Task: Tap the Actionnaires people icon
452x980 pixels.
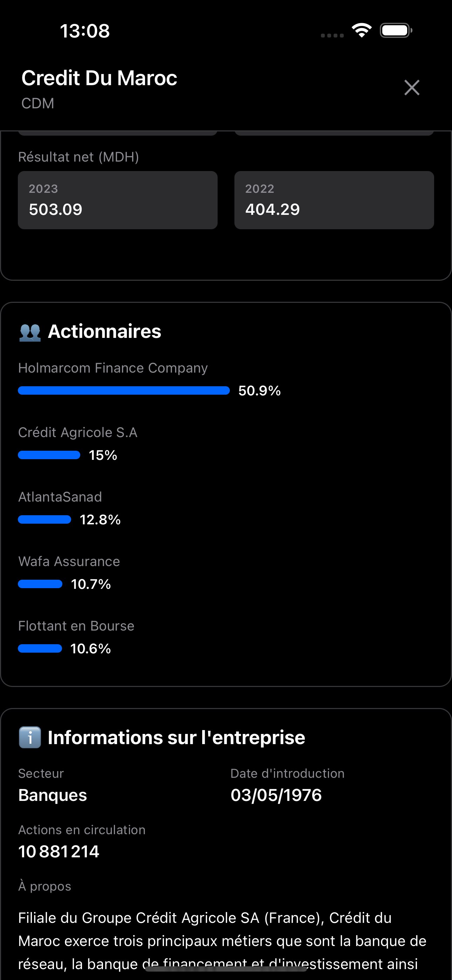Action: (x=30, y=332)
